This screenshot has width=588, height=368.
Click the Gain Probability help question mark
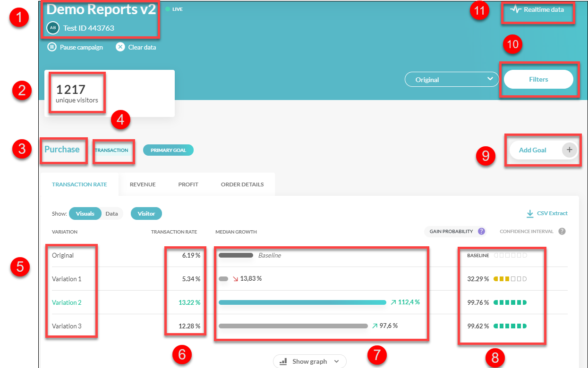point(481,231)
